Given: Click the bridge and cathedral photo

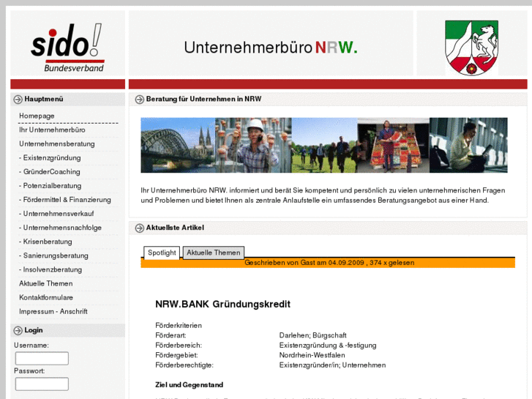Looking at the screenshot, I should pyautogui.click(x=178, y=145).
